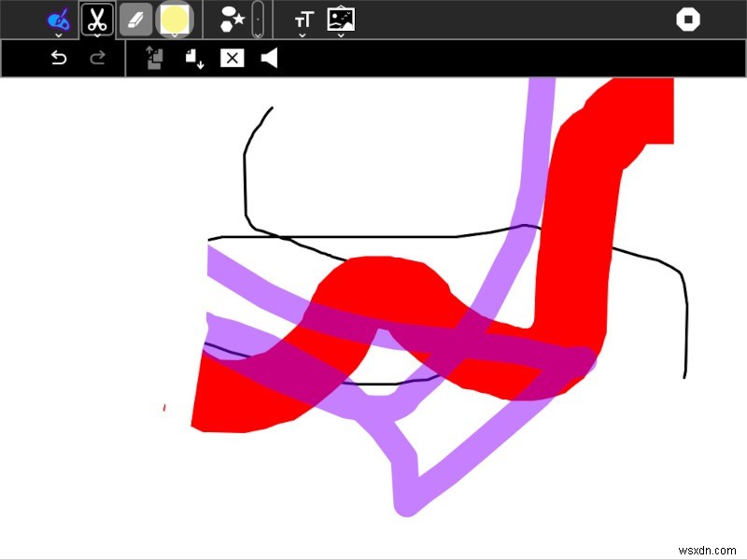This screenshot has width=747, height=560.
Task: Open the brush size selector
Action: 258,20
